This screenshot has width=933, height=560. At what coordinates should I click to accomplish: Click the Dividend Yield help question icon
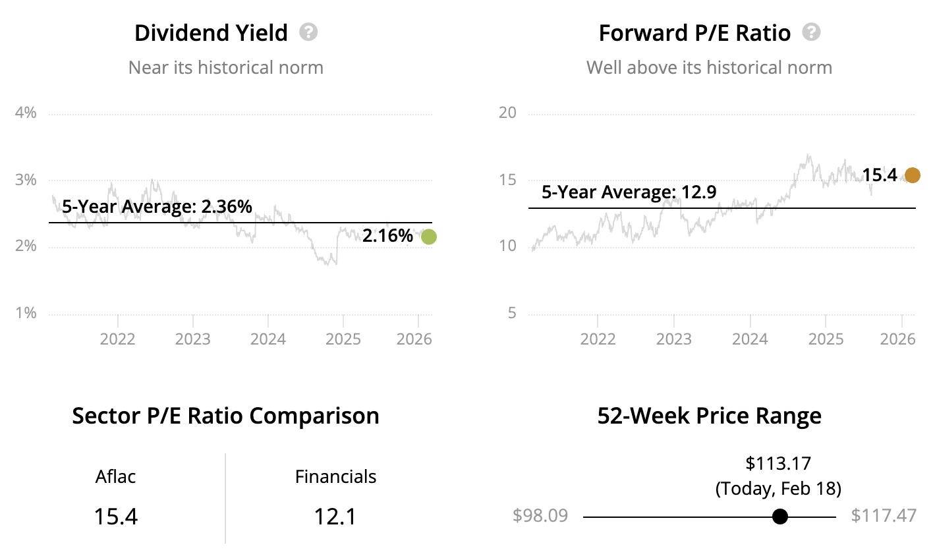point(308,32)
